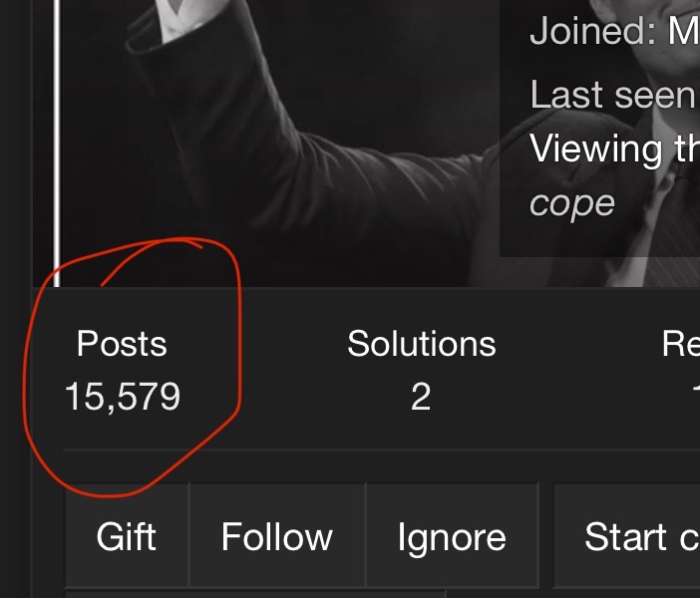Screen dimensions: 700x598
Task: Follow this user
Action: pyautogui.click(x=276, y=537)
